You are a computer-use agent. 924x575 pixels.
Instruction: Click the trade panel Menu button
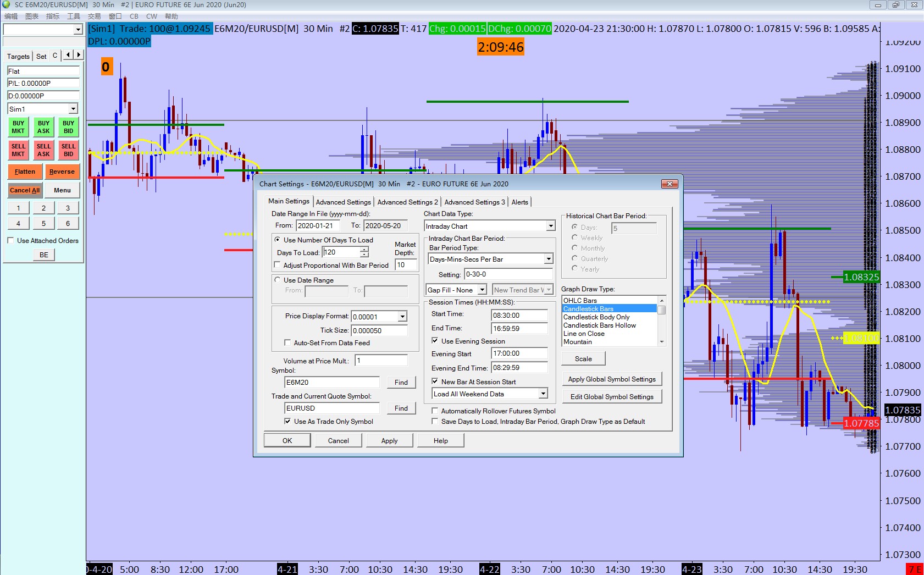[62, 190]
